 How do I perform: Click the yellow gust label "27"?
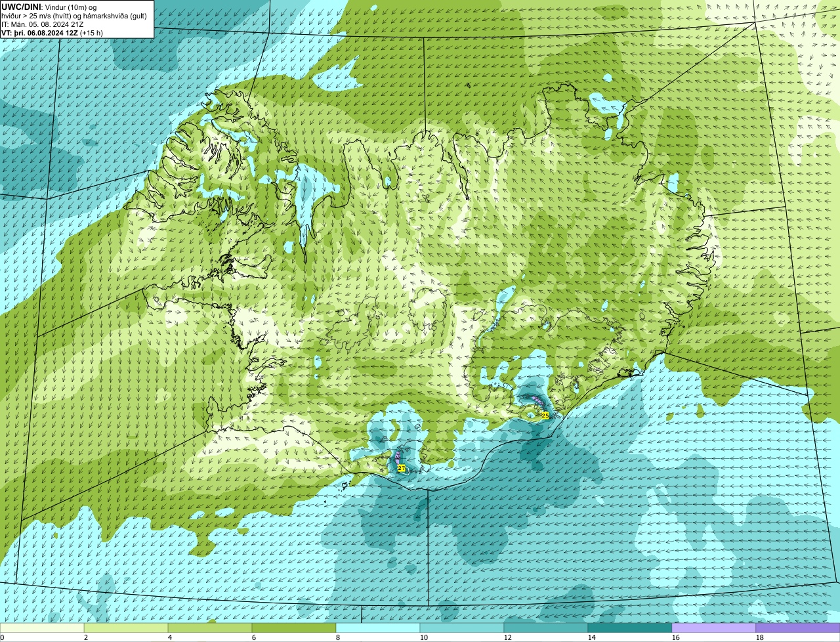(401, 468)
